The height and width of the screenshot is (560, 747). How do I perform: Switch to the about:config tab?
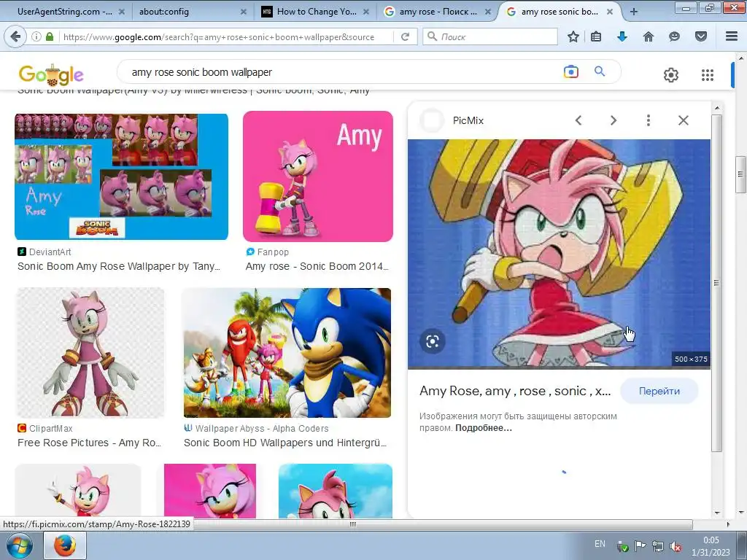click(x=164, y=12)
